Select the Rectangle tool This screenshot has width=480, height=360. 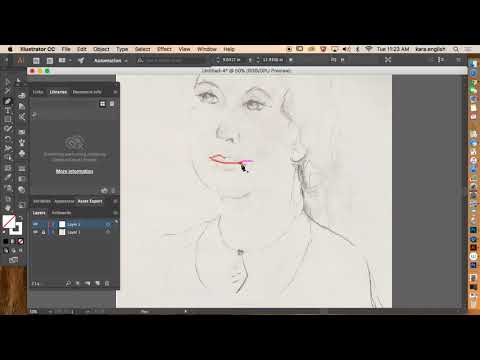[x=8, y=119]
